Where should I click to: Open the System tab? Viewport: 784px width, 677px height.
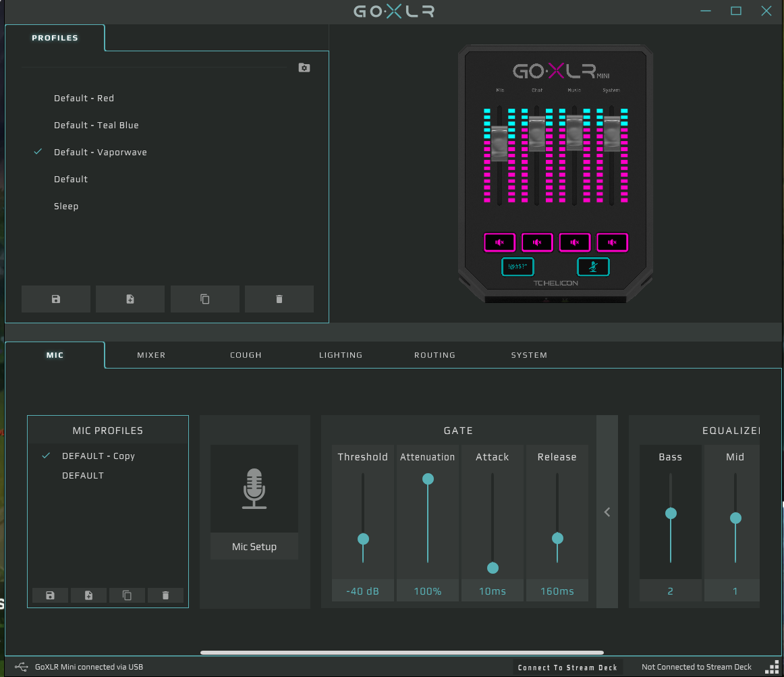(x=529, y=355)
